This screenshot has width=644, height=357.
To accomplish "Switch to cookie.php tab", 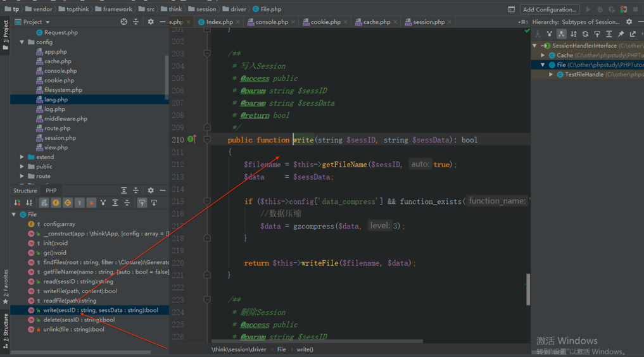I will (x=325, y=22).
